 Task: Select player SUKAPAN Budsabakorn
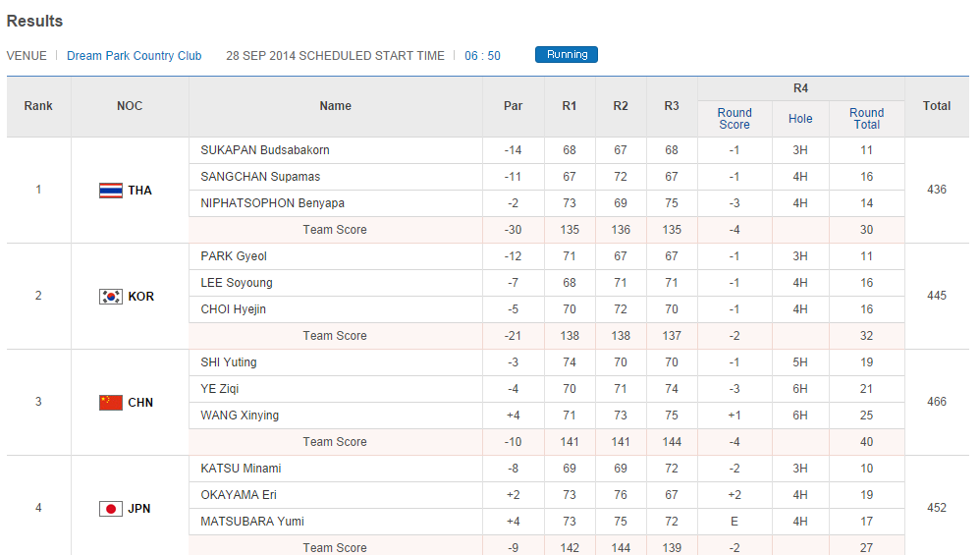pyautogui.click(x=265, y=150)
